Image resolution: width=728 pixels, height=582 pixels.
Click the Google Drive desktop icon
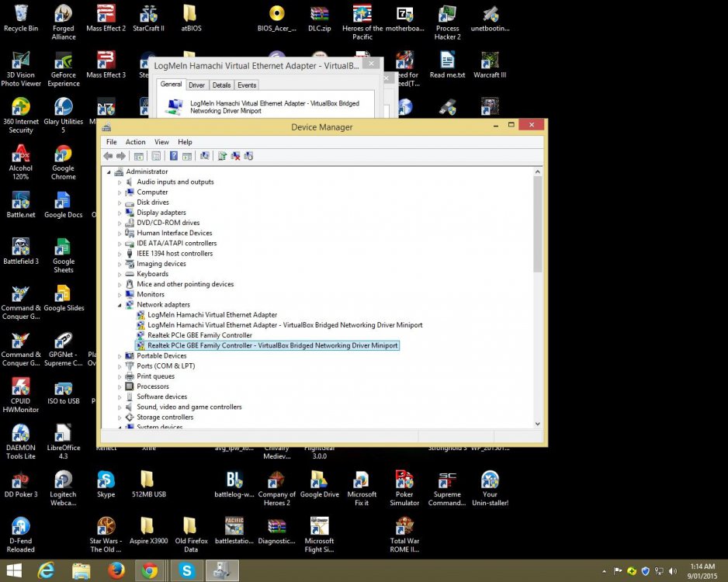pyautogui.click(x=320, y=483)
